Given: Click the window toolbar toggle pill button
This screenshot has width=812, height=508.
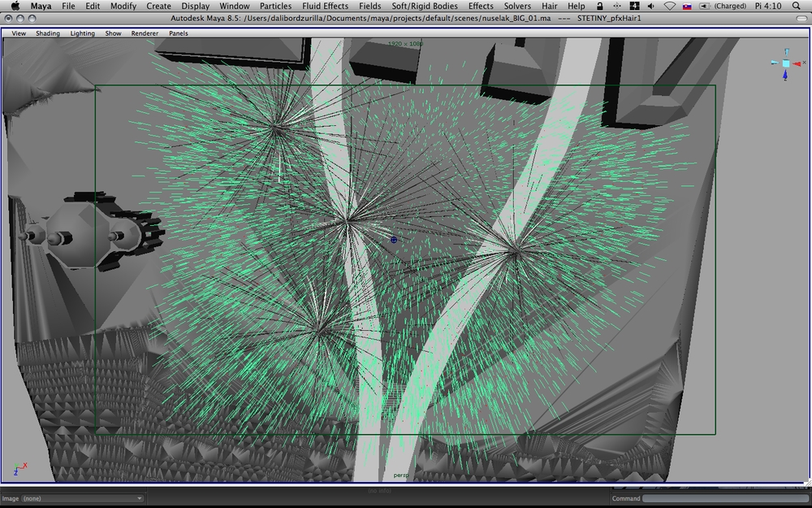Looking at the screenshot, I should click(801, 18).
